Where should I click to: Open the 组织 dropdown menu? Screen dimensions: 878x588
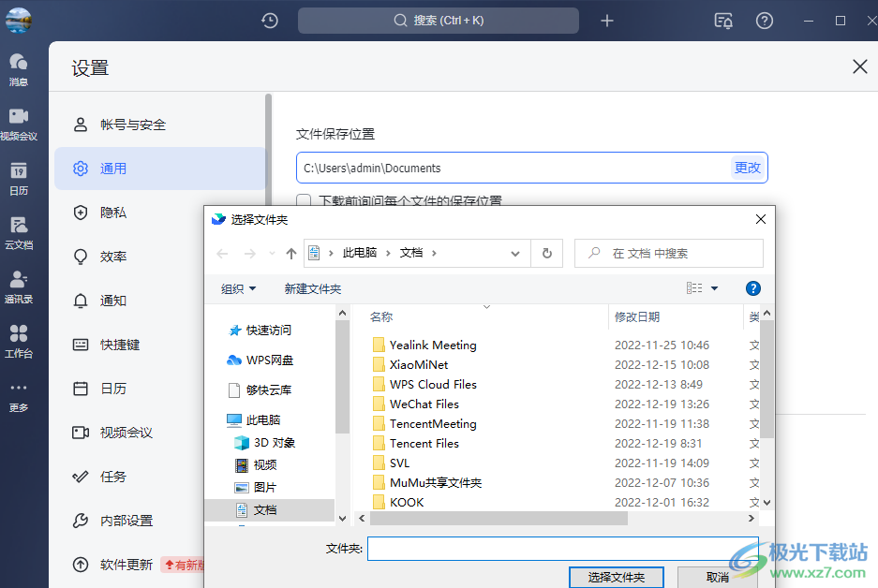238,288
